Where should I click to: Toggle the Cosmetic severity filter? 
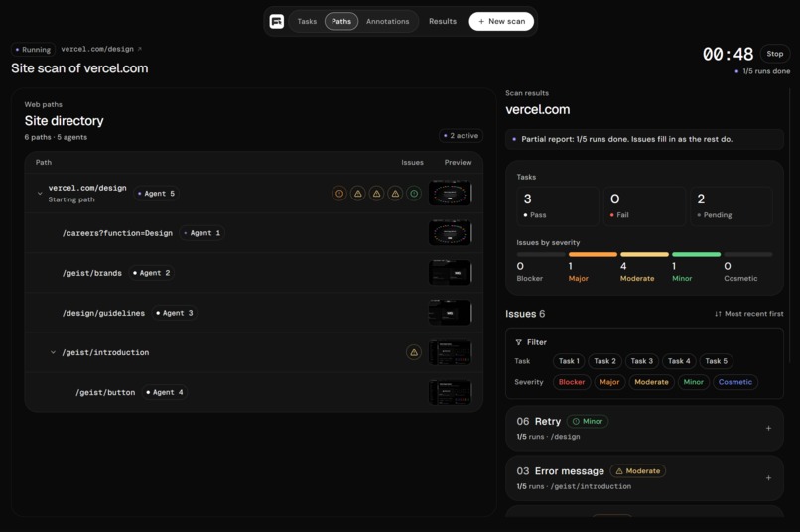click(735, 382)
